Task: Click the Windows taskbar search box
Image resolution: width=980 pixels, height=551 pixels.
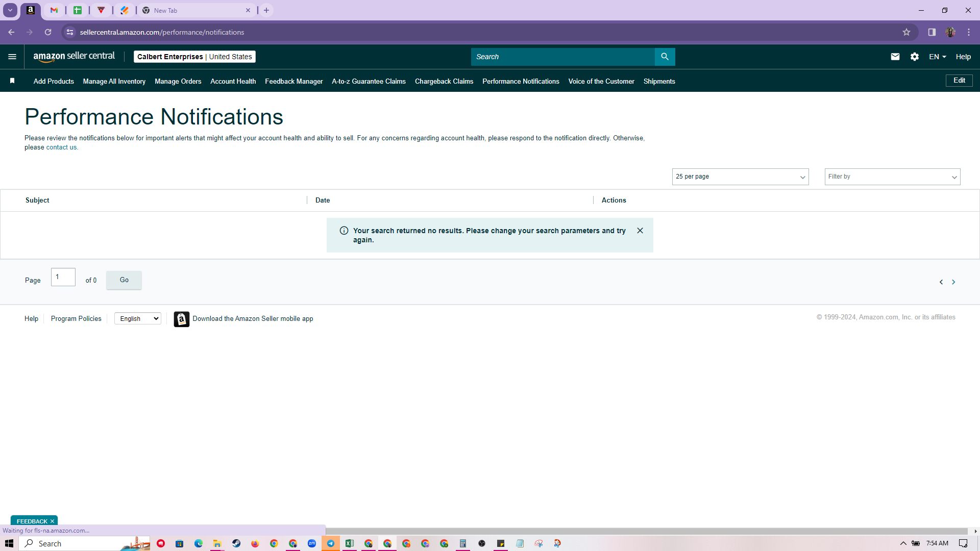Action: click(85, 543)
